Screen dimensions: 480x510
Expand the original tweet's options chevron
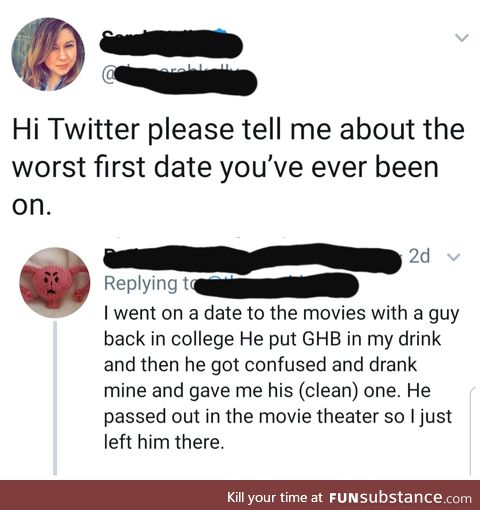coord(462,37)
